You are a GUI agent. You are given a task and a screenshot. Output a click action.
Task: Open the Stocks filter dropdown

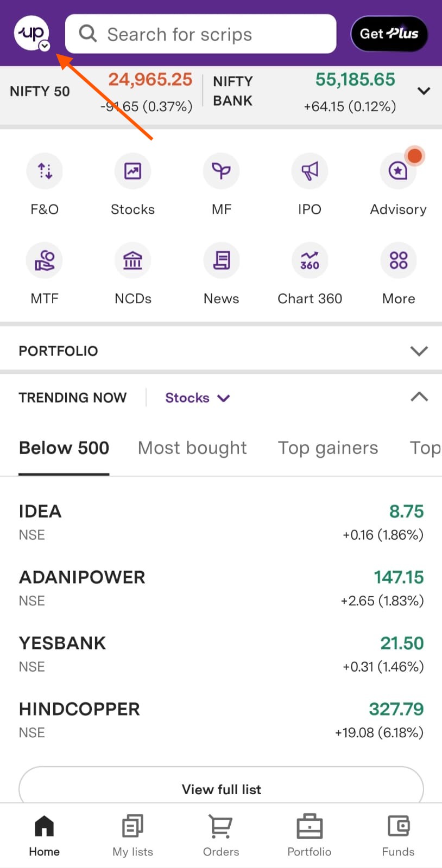pyautogui.click(x=197, y=398)
